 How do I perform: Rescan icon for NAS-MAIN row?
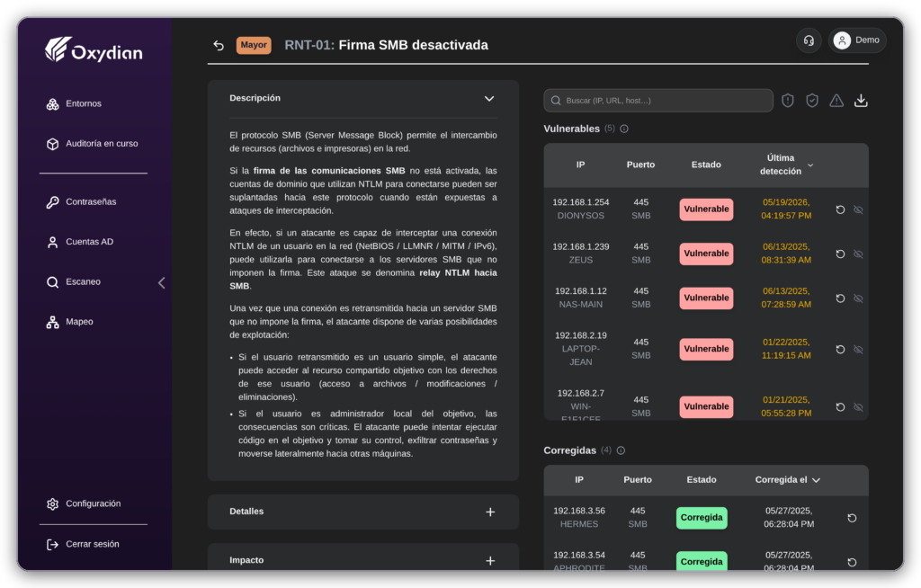coord(841,298)
